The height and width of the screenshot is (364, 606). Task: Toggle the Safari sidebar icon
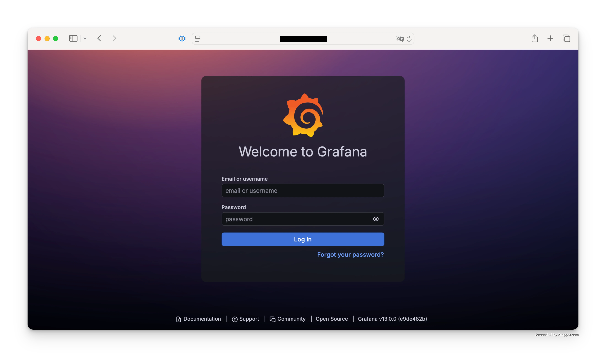click(73, 39)
